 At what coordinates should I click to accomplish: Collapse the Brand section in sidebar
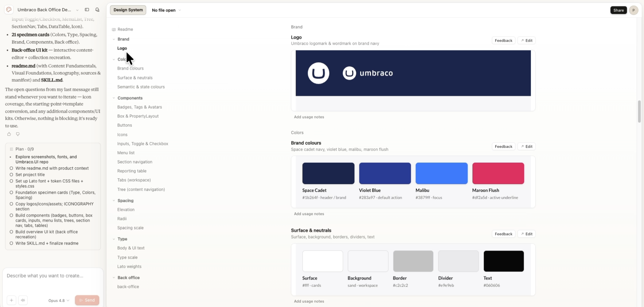(x=114, y=39)
